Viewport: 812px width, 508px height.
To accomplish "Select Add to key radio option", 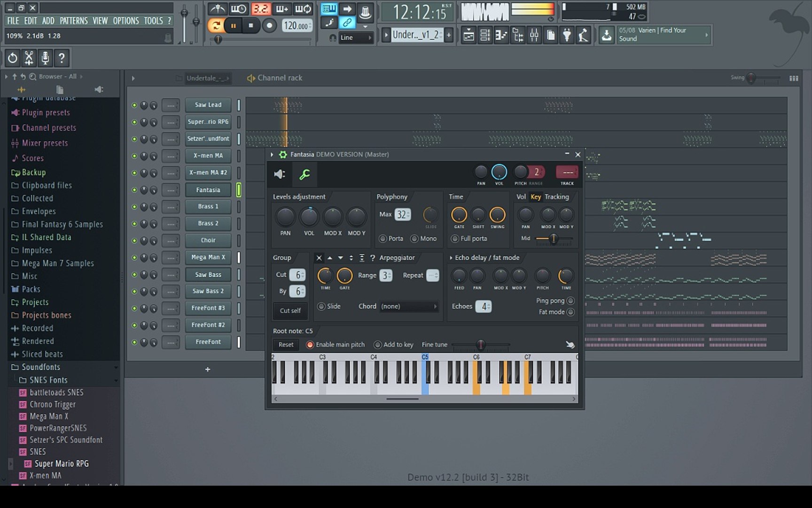I will click(377, 345).
